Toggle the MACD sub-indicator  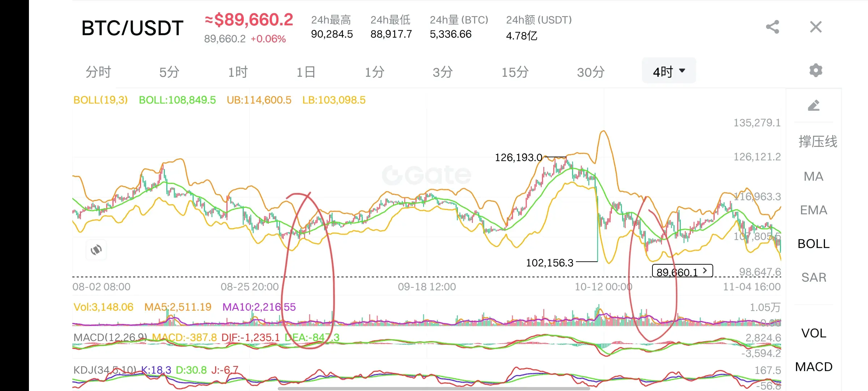[x=813, y=367]
